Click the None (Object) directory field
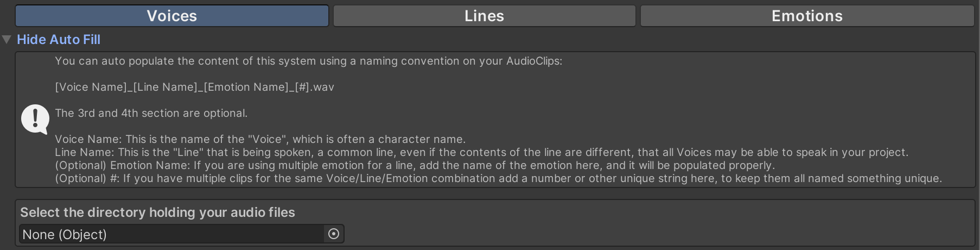 (171, 234)
